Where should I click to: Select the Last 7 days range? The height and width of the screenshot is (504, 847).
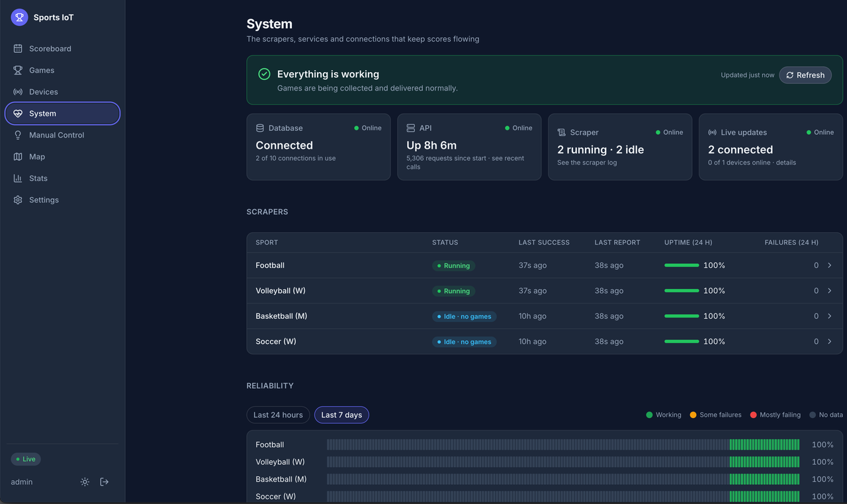tap(341, 415)
